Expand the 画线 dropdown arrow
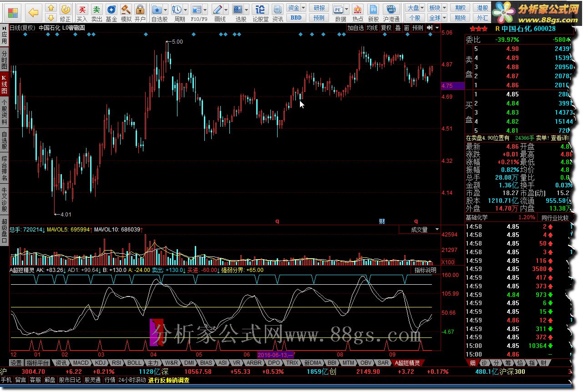The width and height of the screenshot is (583, 392). pyautogui.click(x=227, y=10)
